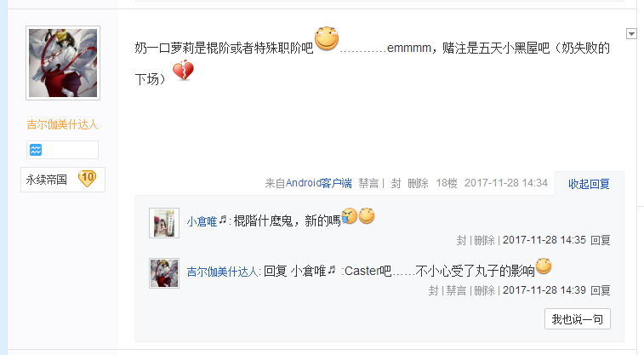Image resolution: width=644 pixels, height=355 pixels.
Task: Open 吉尔伽美什达人 orange username profile link
Action: [62, 124]
